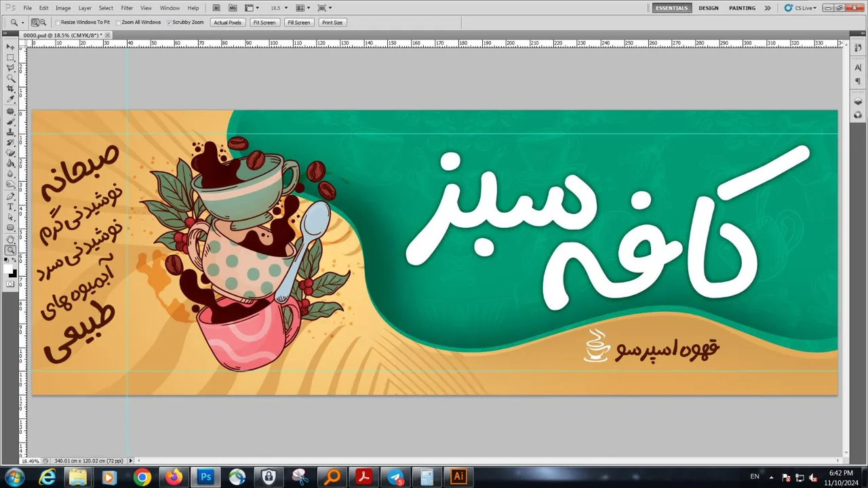The width and height of the screenshot is (868, 488).
Task: Click the foreground color swatch
Action: tap(8, 269)
